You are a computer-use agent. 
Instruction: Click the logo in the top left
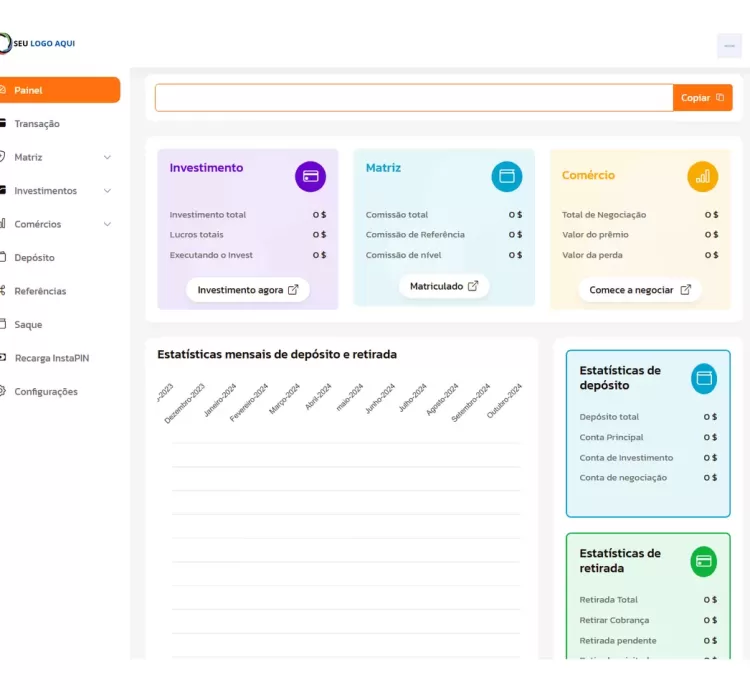(x=38, y=43)
